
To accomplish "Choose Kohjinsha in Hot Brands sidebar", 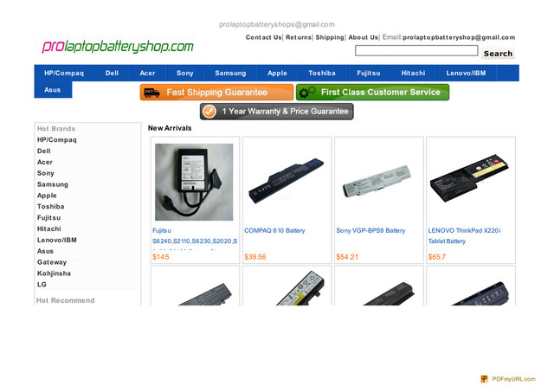I will click(54, 273).
